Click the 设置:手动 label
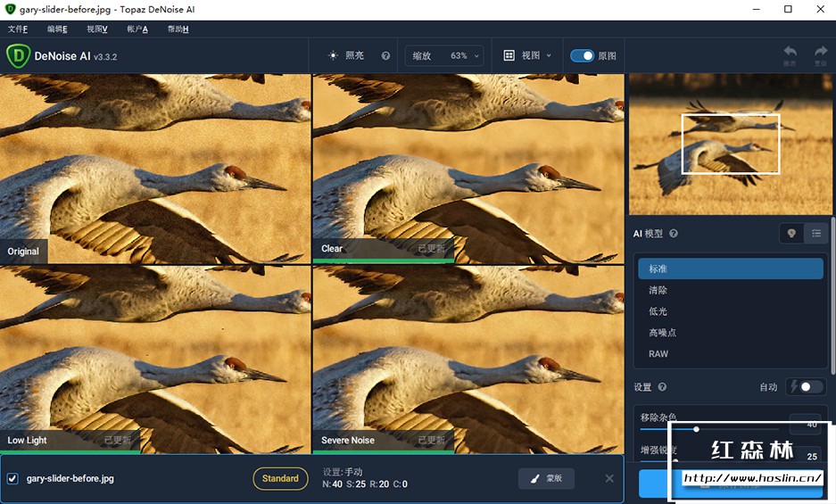 click(x=343, y=472)
